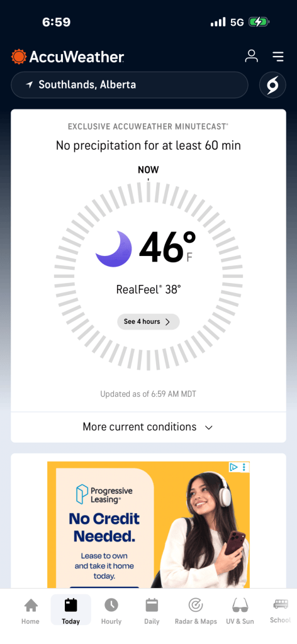Image resolution: width=297 pixels, height=644 pixels.
Task: Switch to the Home tab
Action: coord(30,611)
